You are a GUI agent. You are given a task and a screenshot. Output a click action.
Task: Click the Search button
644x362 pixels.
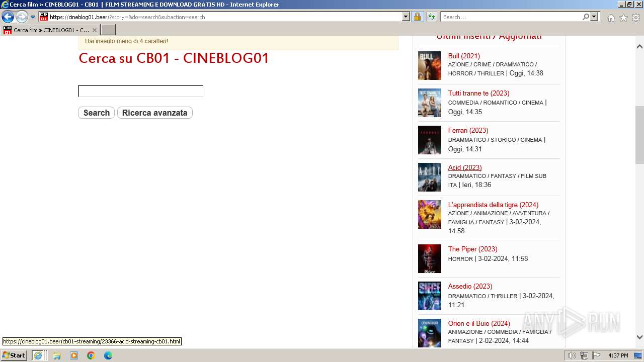pos(97,113)
